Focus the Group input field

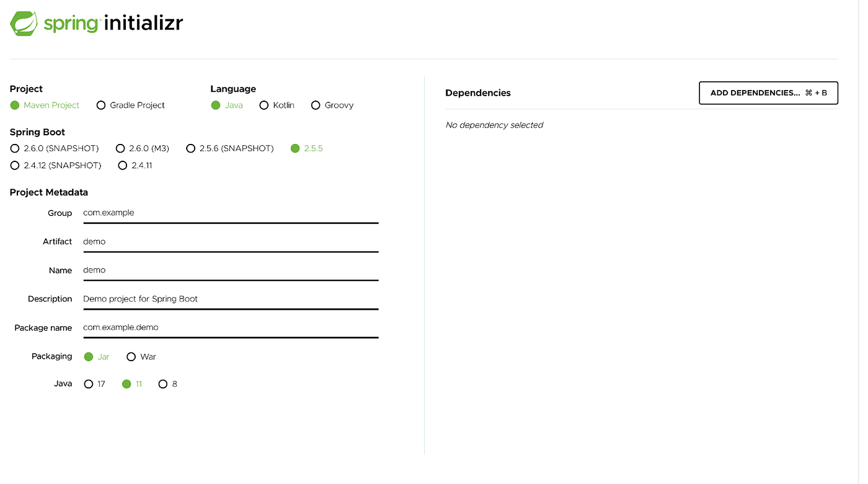[x=231, y=213]
